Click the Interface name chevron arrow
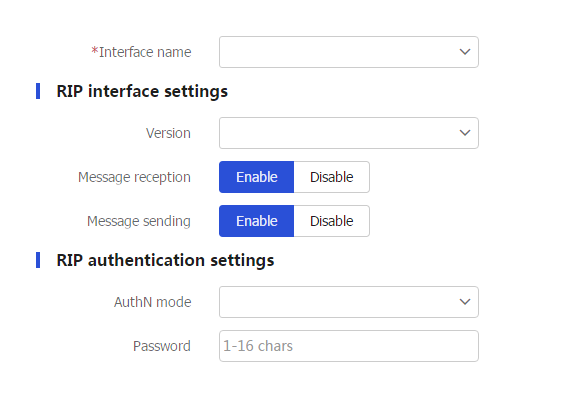The width and height of the screenshot is (573, 411). tap(464, 52)
